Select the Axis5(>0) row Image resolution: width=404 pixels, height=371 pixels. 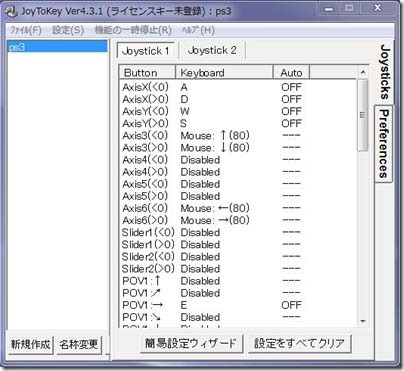coord(239,196)
